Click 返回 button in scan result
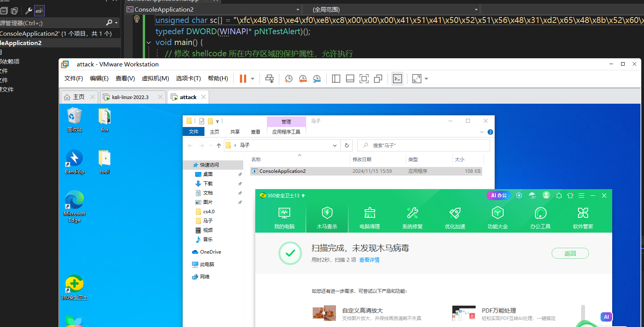Screen dimensions: 644x327 (x=570, y=253)
